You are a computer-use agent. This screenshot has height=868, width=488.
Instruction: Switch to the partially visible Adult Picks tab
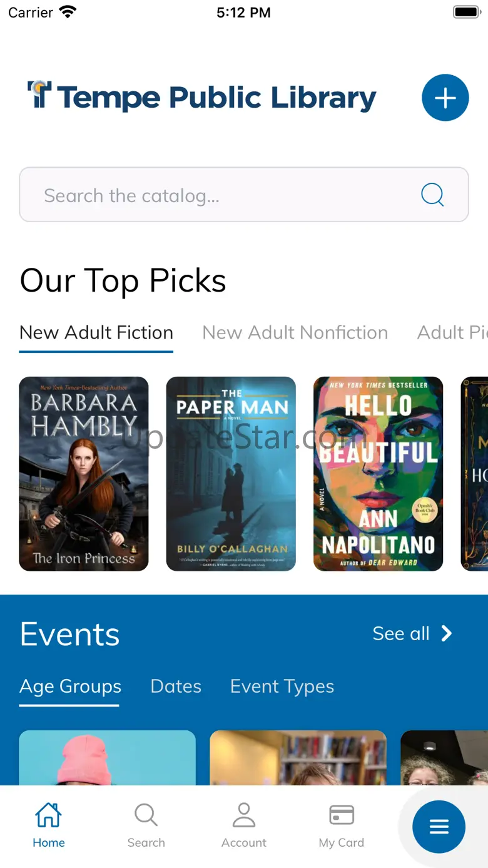(x=451, y=332)
